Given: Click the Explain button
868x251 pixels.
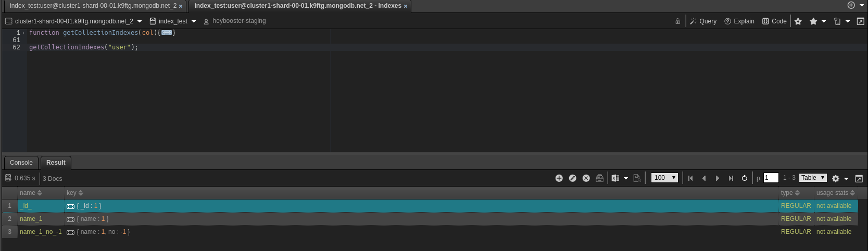Looking at the screenshot, I should pos(739,21).
